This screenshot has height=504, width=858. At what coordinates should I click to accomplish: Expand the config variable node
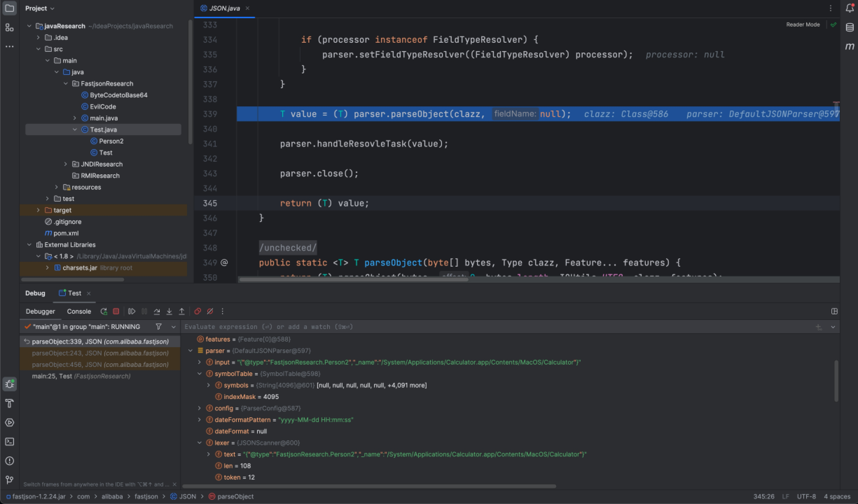pos(199,408)
